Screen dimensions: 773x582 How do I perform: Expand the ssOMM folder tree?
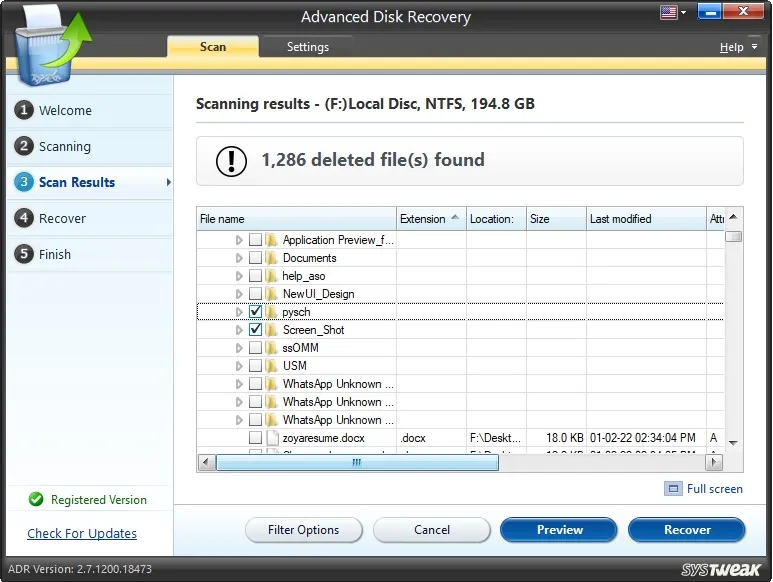(239, 348)
